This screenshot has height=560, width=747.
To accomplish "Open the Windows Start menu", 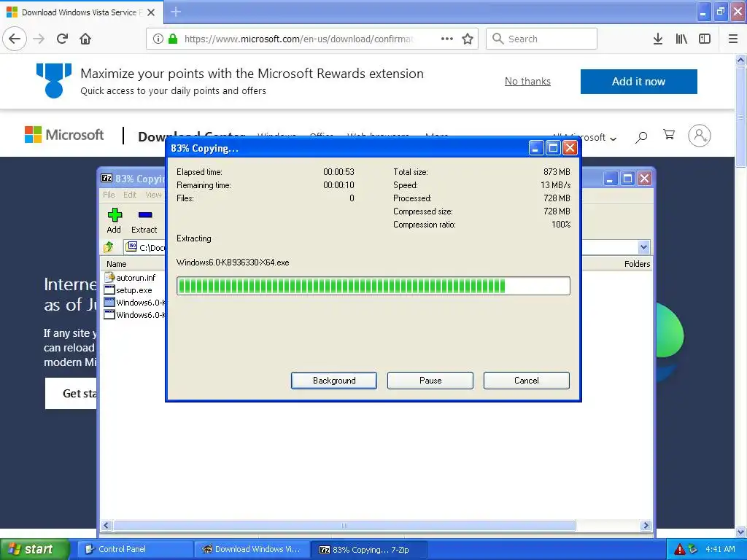I will (x=34, y=550).
